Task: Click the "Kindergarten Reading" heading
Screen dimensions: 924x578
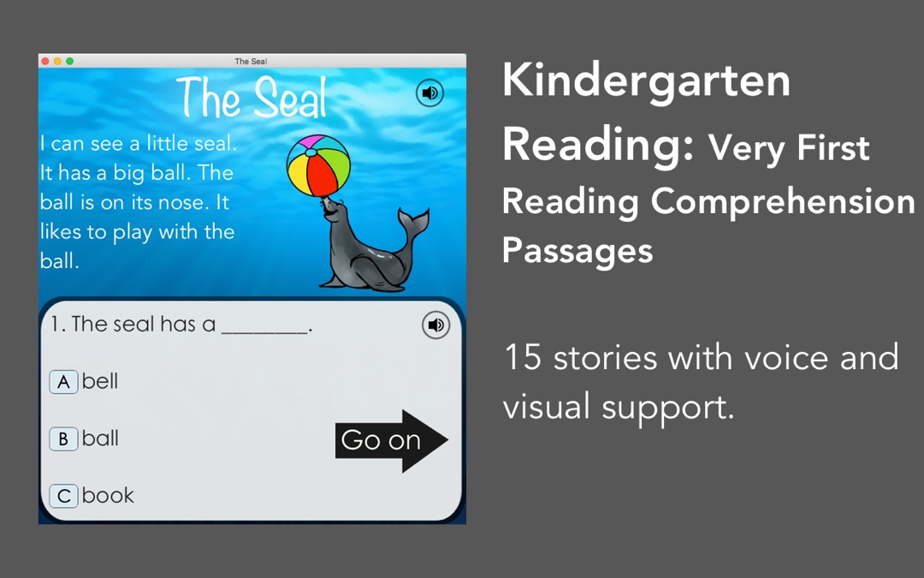Action: click(646, 111)
